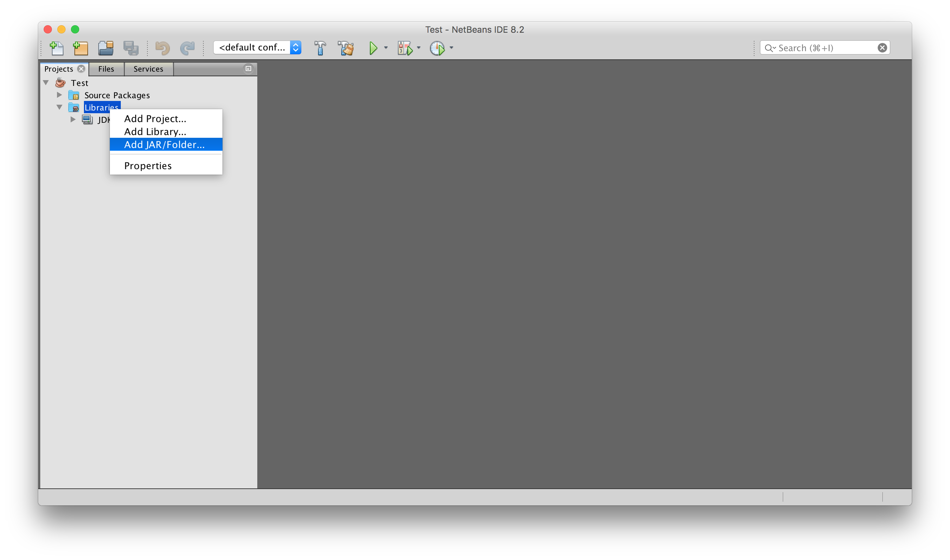Open the default configuration dropdown

click(257, 47)
